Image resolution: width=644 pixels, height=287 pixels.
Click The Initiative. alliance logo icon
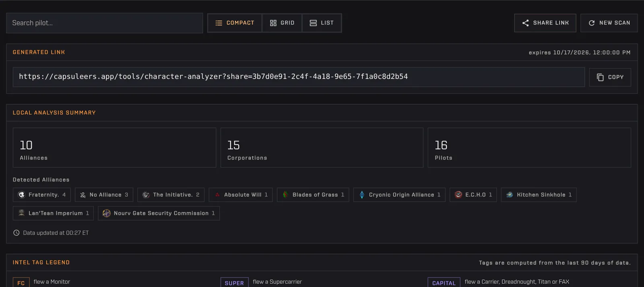(146, 195)
